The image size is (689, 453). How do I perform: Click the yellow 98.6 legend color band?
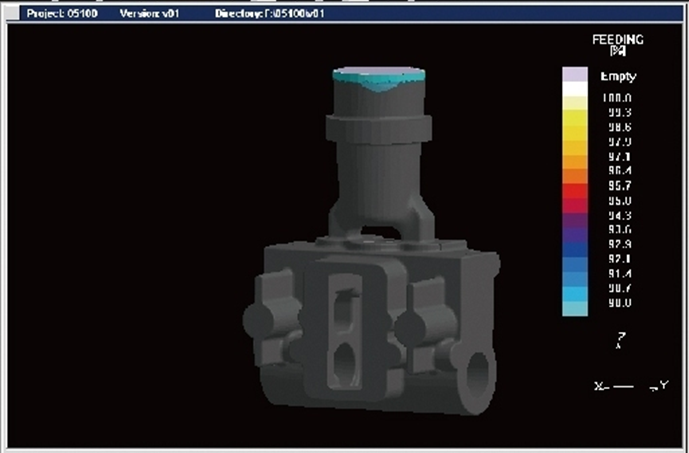pyautogui.click(x=574, y=128)
